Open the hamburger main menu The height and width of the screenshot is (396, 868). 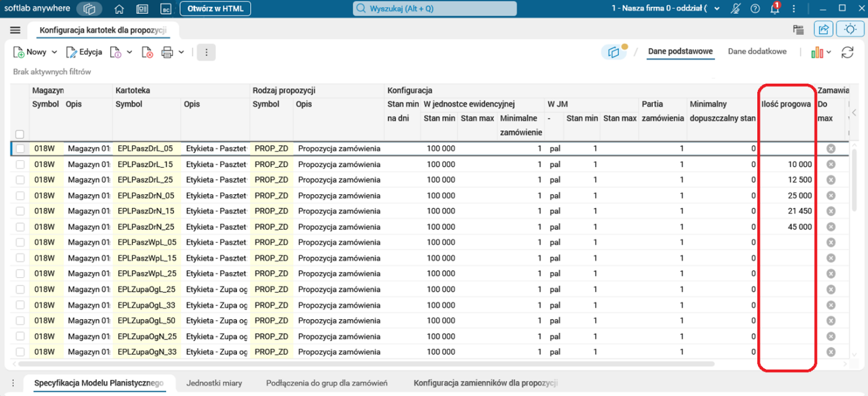16,30
